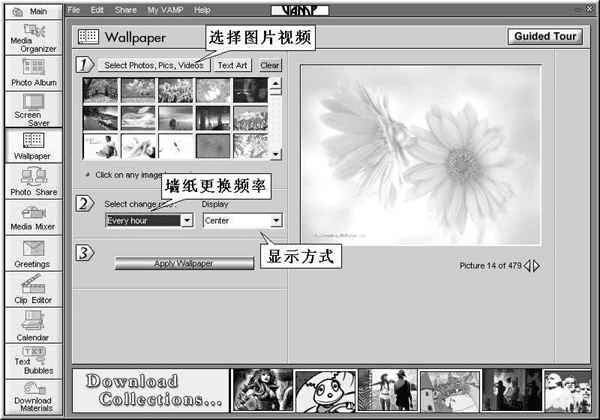Screen dimensions: 600x420
Task: Open the castle collection thumbnail
Action: click(450, 390)
